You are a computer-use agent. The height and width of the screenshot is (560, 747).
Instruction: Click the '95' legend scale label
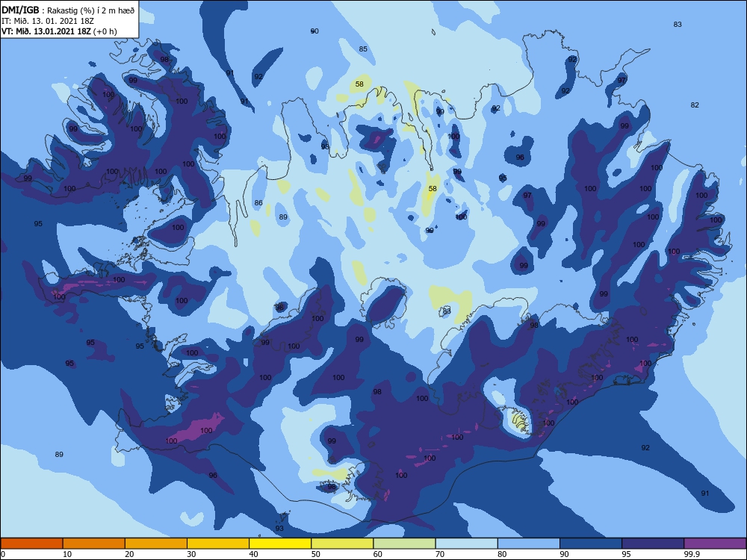click(x=626, y=554)
